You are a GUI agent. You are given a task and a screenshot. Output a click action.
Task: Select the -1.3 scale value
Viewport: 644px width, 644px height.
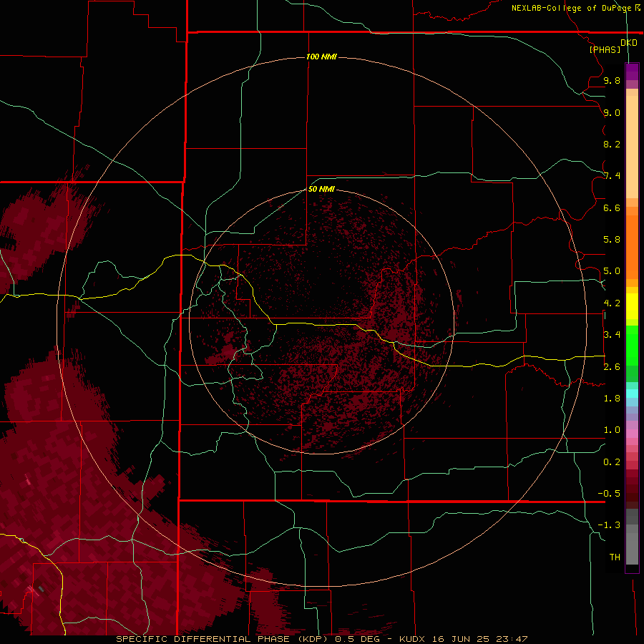(609, 525)
